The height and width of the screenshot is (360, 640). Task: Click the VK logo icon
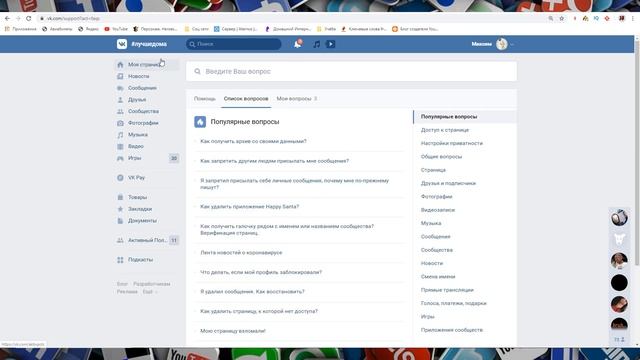[x=122, y=44]
